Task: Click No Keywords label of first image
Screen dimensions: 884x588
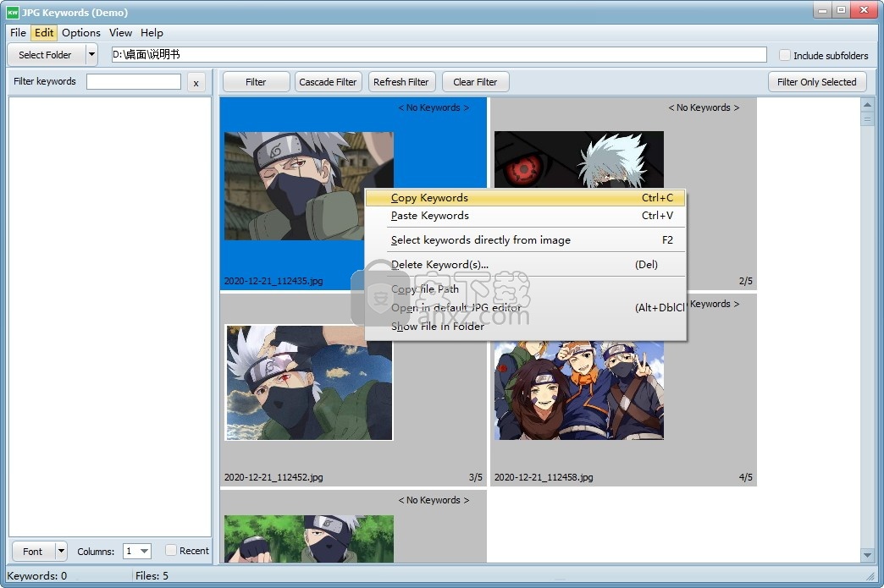Action: (434, 107)
